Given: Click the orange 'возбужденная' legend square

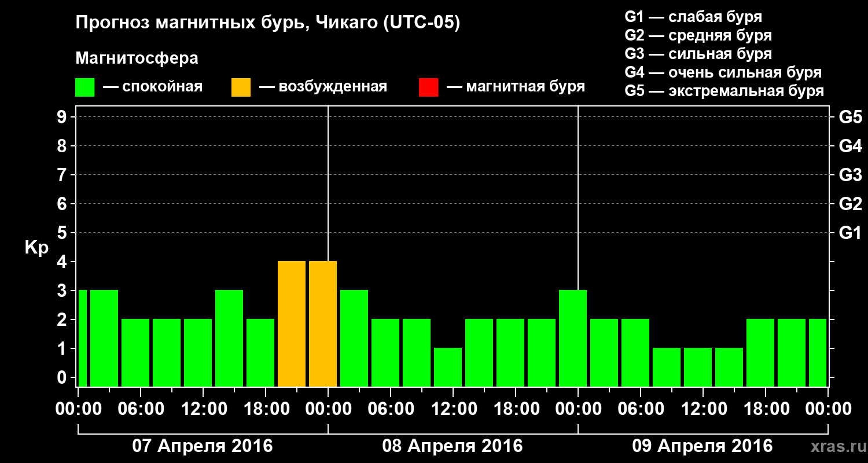Looking at the screenshot, I should 241,87.
